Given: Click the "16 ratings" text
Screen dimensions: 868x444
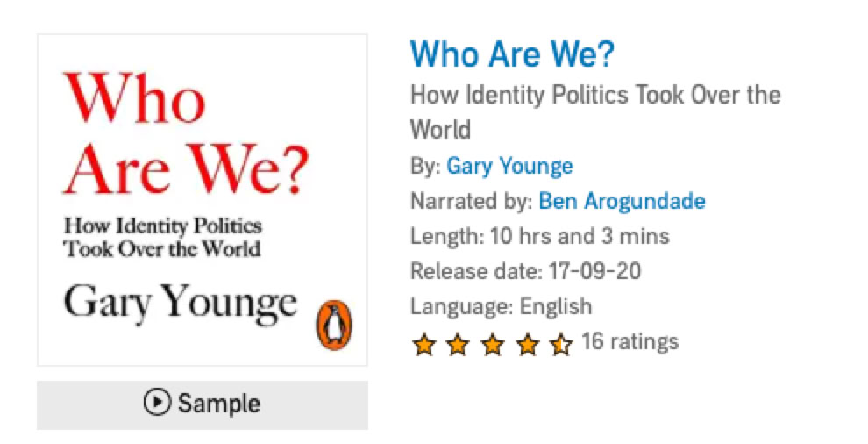Looking at the screenshot, I should (x=630, y=341).
